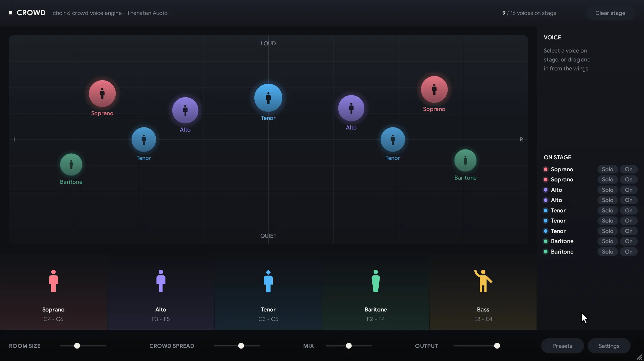The width and height of the screenshot is (644, 361).
Task: Clear stage of all voices
Action: tap(610, 13)
